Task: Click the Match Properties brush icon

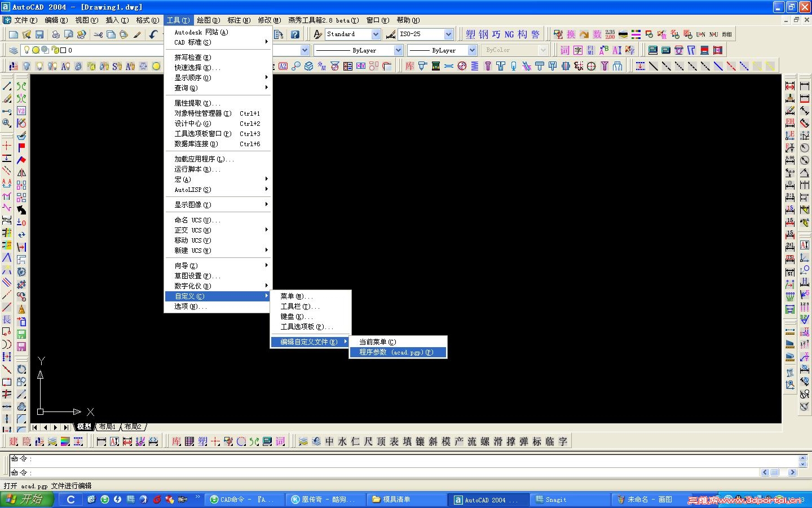Action: tap(137, 34)
